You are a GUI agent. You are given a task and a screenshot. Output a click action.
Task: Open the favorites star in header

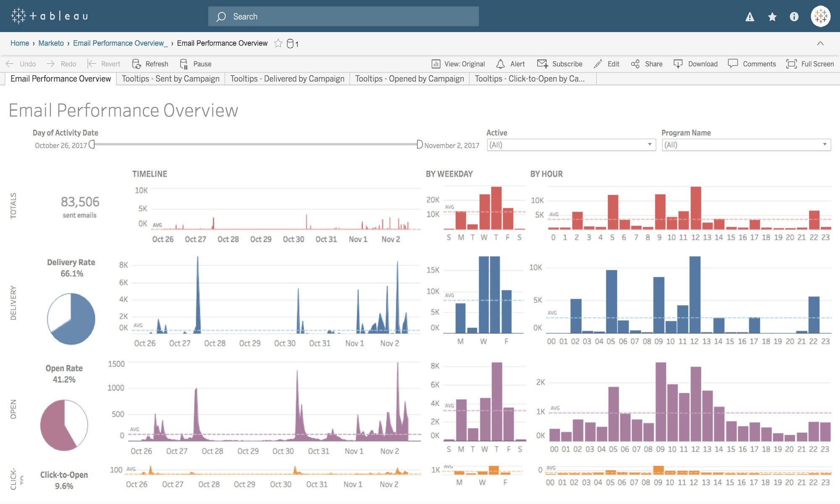(772, 17)
